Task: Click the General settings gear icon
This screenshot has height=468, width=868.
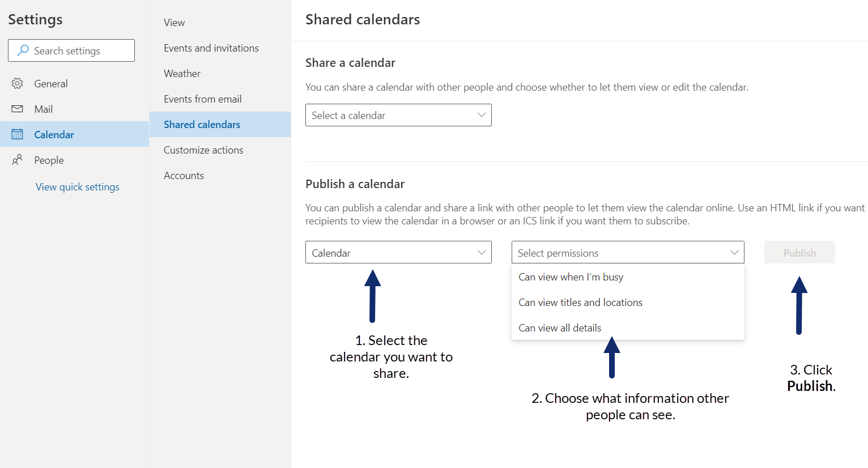Action: coord(17,83)
